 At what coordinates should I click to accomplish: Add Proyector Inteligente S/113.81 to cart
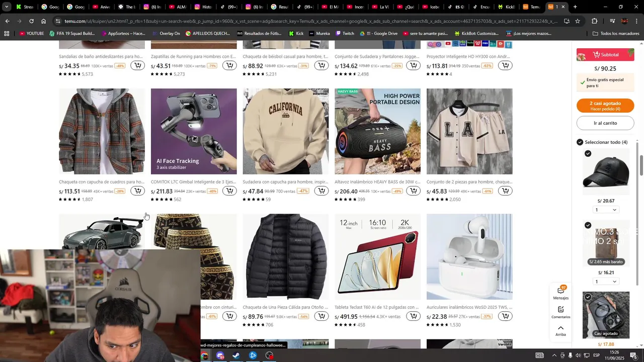pos(506,65)
